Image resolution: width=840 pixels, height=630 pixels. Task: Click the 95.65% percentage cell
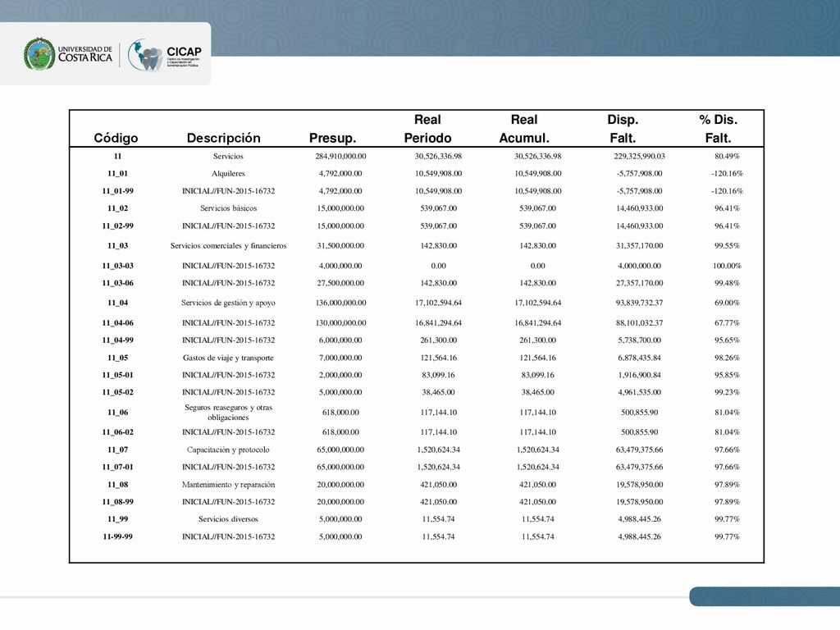tap(727, 340)
